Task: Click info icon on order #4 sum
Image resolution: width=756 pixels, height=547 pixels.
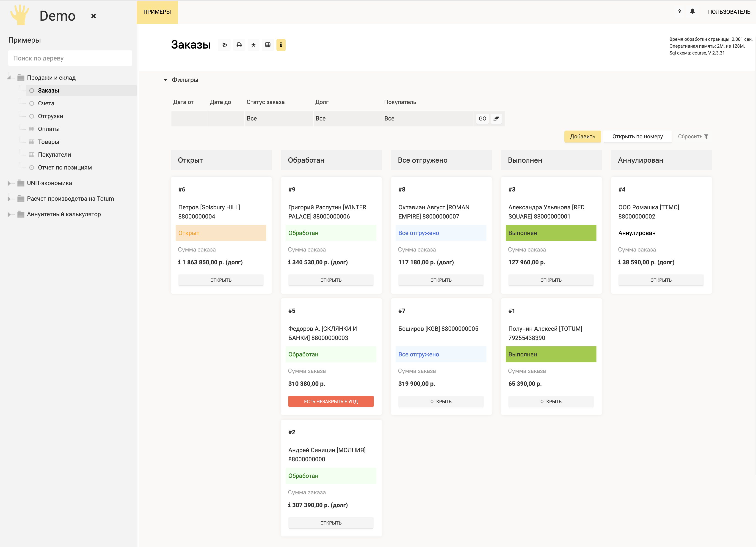Action: [619, 262]
